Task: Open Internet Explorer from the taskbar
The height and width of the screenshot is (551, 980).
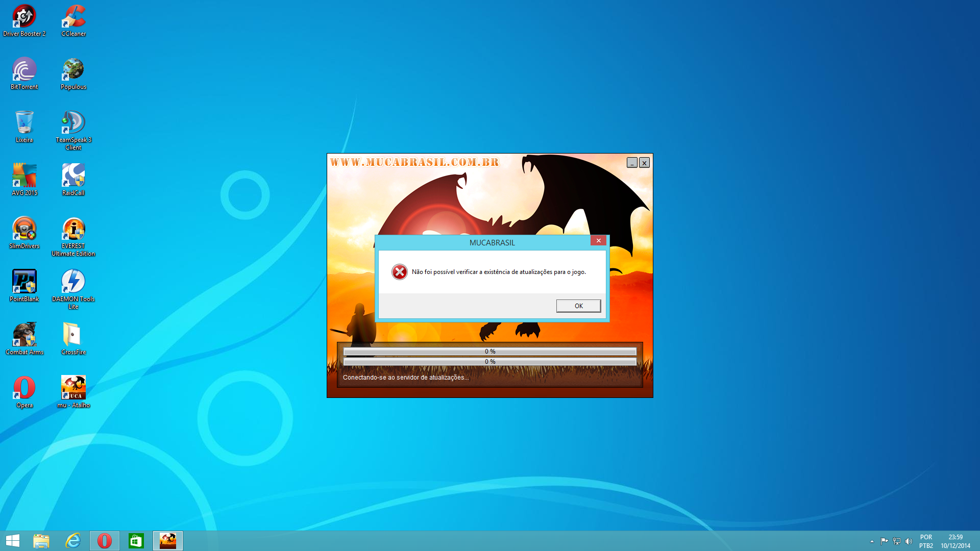Action: coord(73,541)
